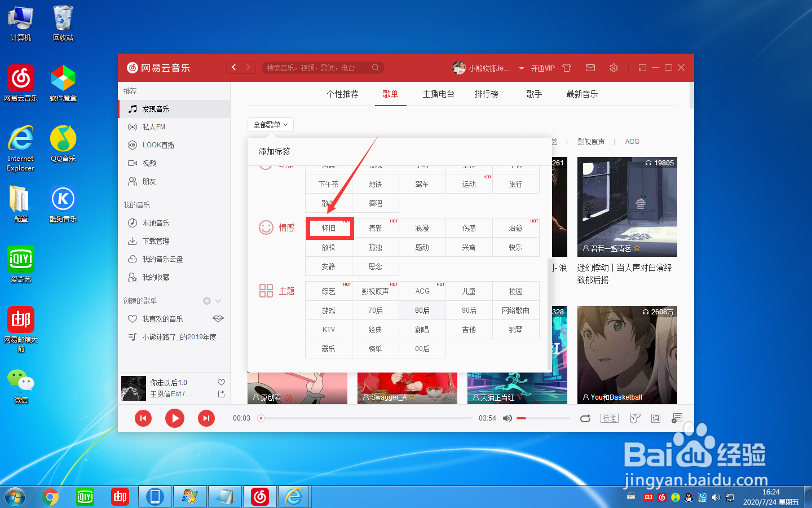This screenshot has height=508, width=812.
Task: Open 下载管理 in the sidebar
Action: [x=174, y=241]
